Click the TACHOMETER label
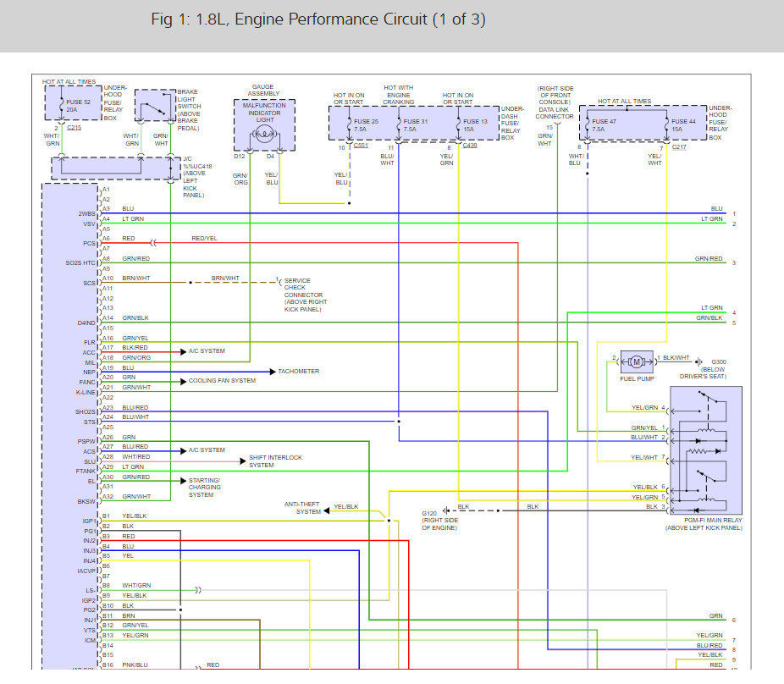 (299, 372)
